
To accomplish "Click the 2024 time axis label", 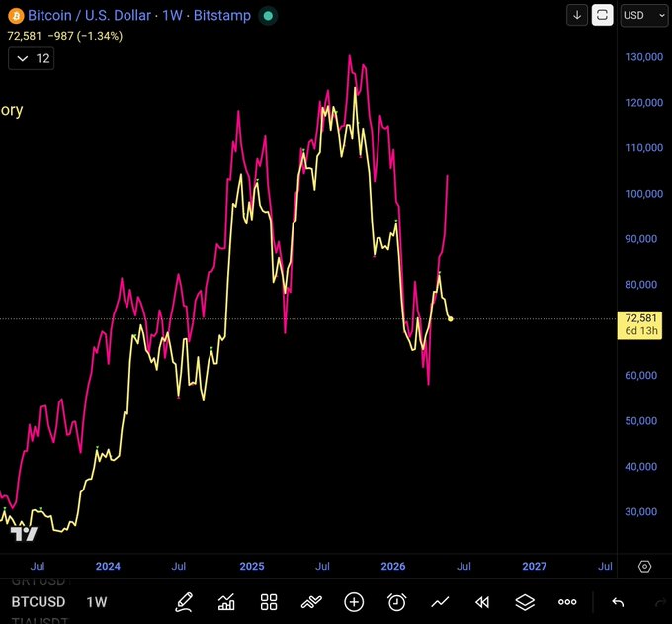I will (108, 566).
